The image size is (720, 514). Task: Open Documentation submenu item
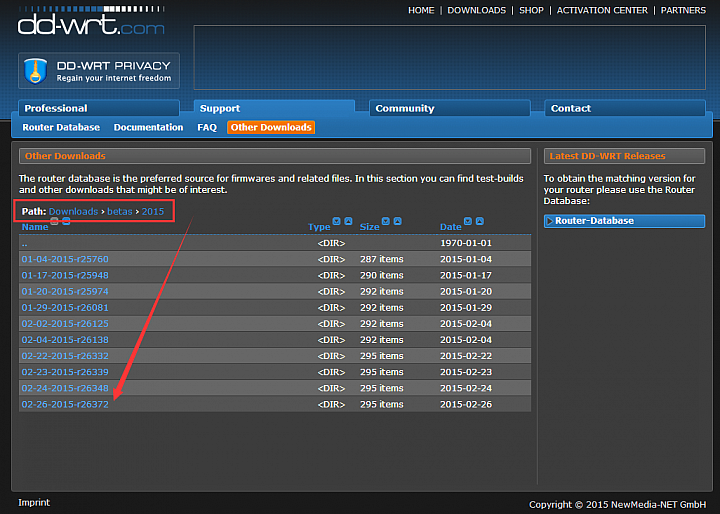[148, 127]
